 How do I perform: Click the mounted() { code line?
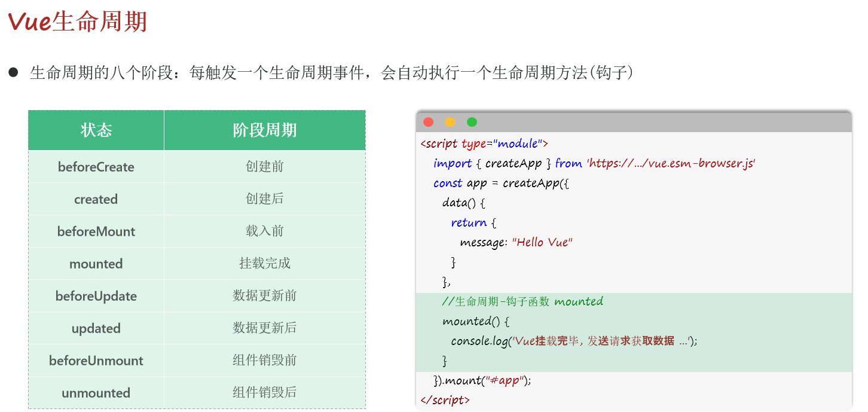[x=476, y=321]
